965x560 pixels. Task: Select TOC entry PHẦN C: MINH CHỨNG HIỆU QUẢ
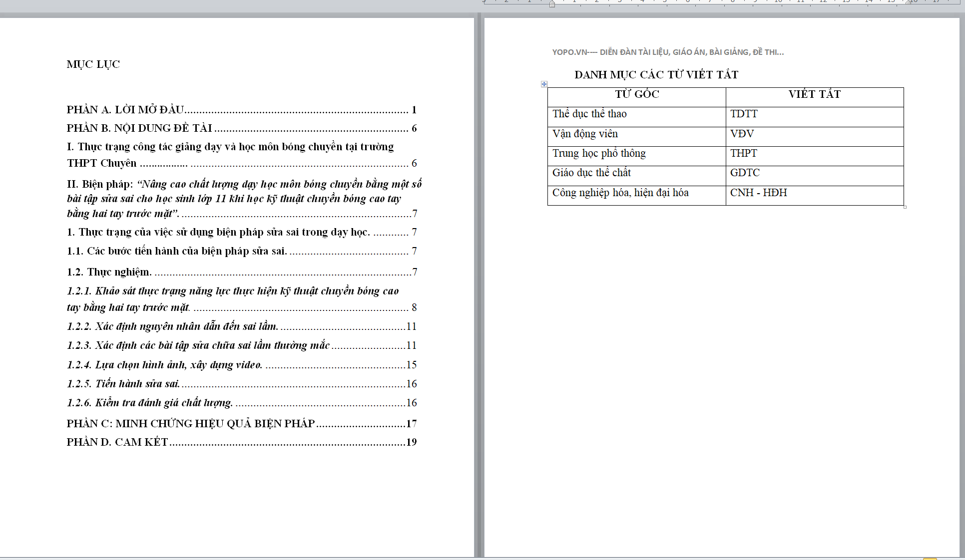[x=242, y=424]
